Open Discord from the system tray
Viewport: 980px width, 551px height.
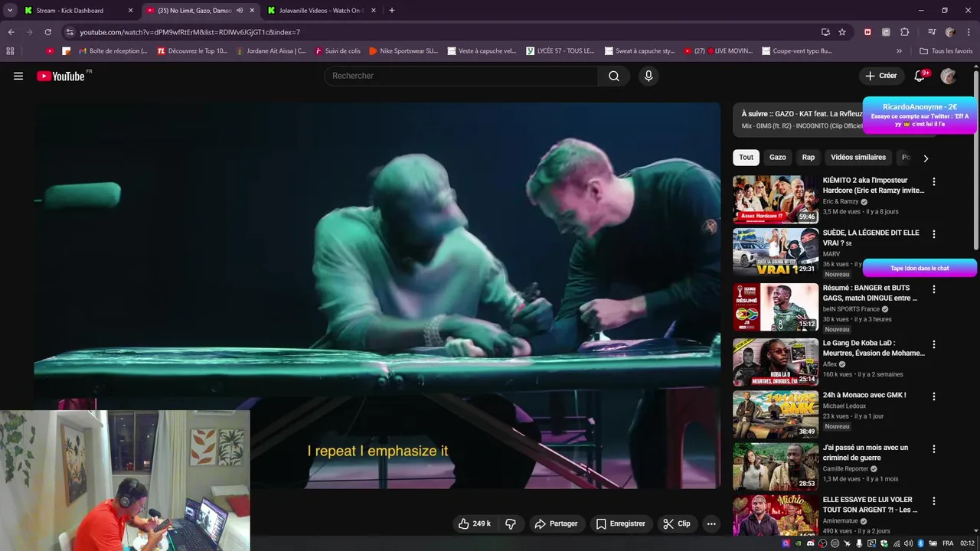pos(811,543)
